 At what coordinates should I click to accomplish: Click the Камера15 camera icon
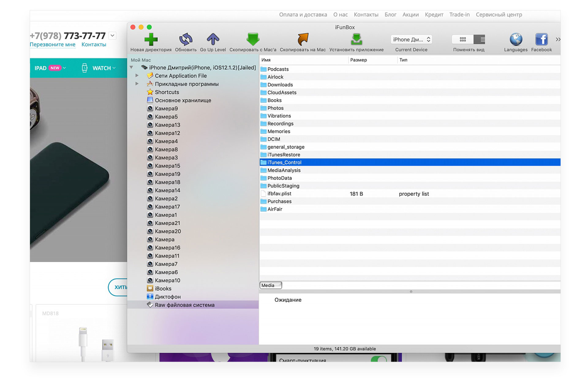click(150, 165)
